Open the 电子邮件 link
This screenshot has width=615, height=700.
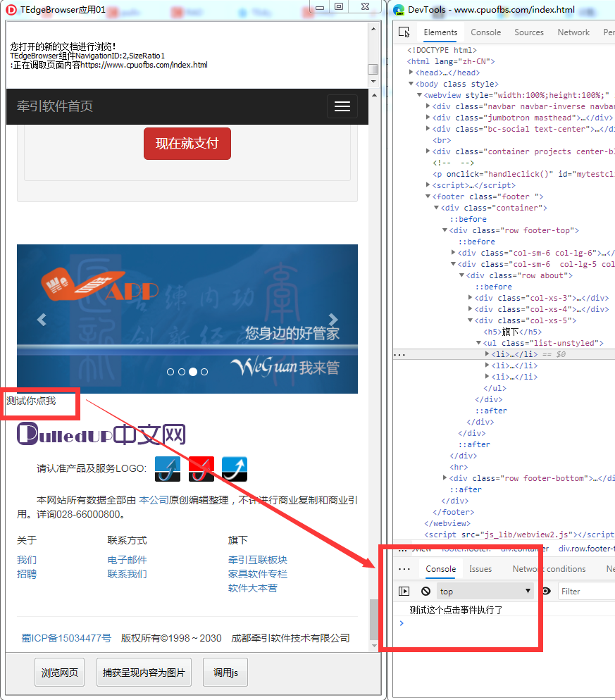pyautogui.click(x=127, y=560)
